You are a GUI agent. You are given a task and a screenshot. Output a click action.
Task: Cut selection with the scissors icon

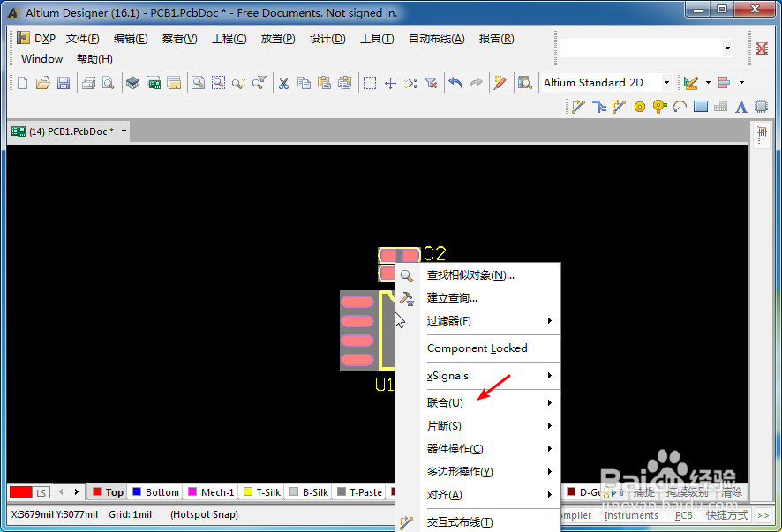point(284,83)
